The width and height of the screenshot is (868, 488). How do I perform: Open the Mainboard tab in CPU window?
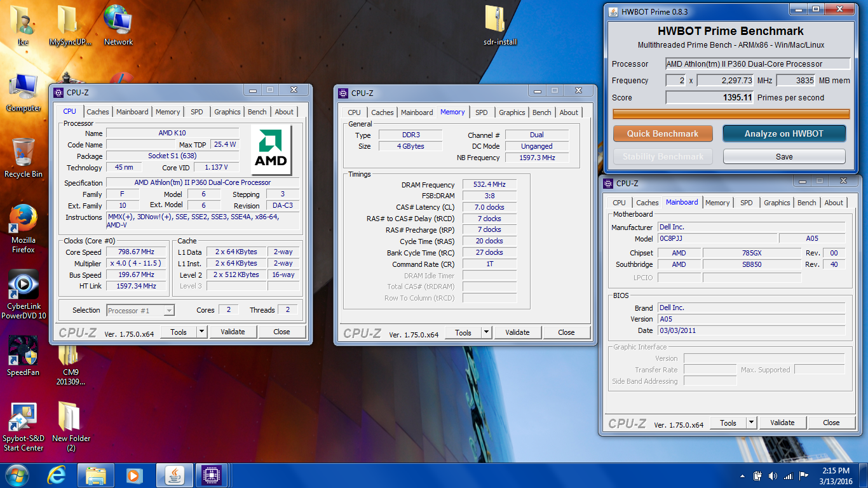tap(132, 112)
